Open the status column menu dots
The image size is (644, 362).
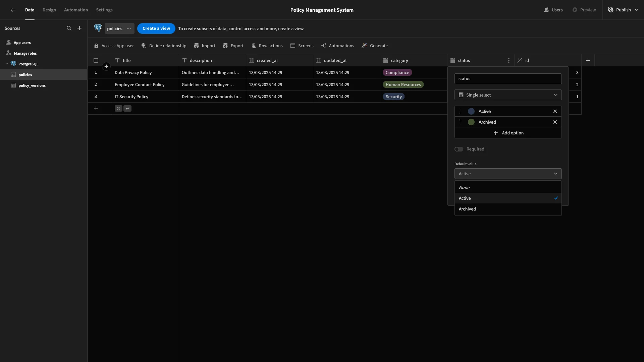pos(509,60)
